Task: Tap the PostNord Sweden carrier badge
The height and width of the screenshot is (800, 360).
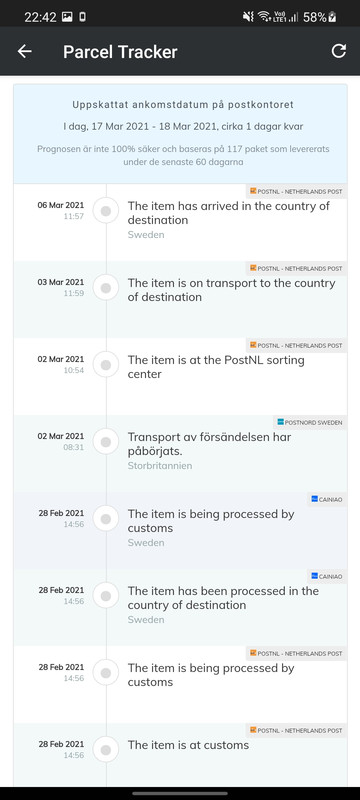Action: [310, 422]
